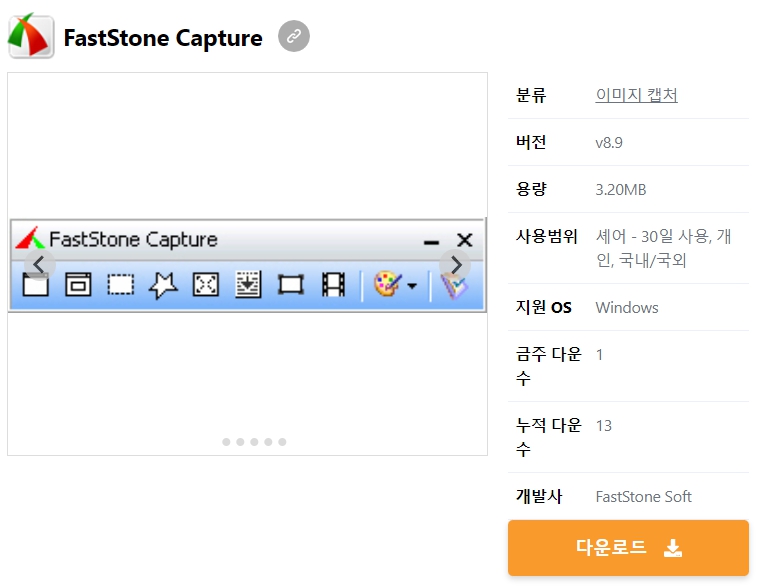Click the red-green FastStone icon in the screenshot title bar
This screenshot has height=587, width=758.
[x=29, y=238]
